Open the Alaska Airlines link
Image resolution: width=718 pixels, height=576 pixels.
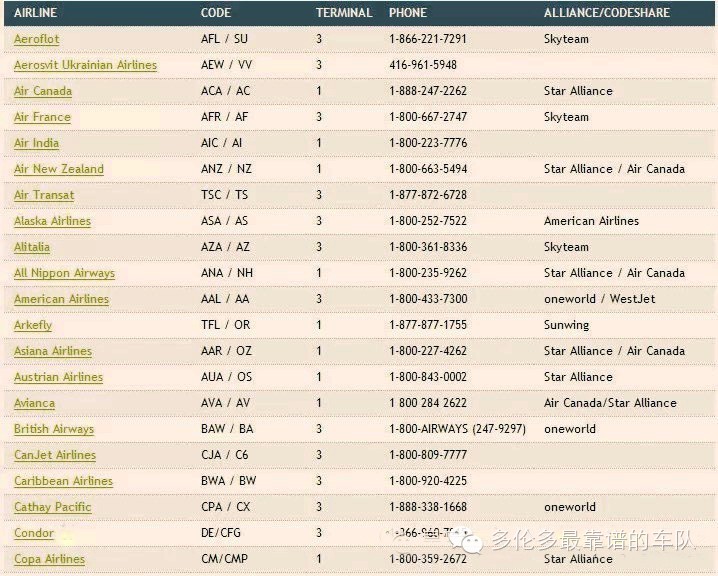coord(52,221)
